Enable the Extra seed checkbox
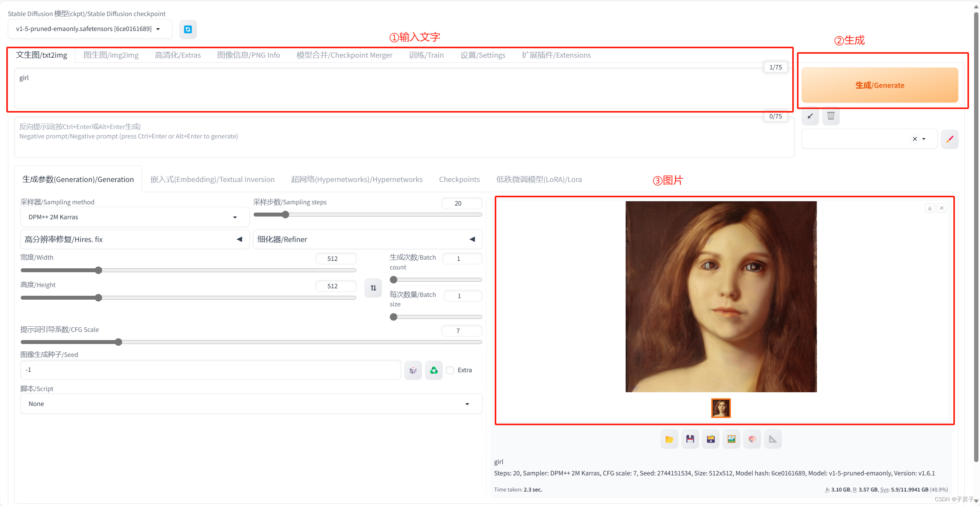 point(450,370)
